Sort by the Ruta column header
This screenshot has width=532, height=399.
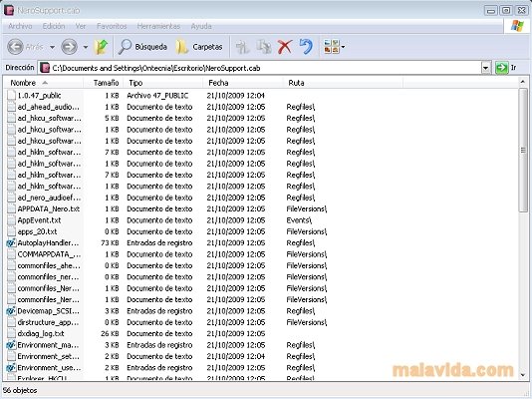pyautogui.click(x=343, y=83)
